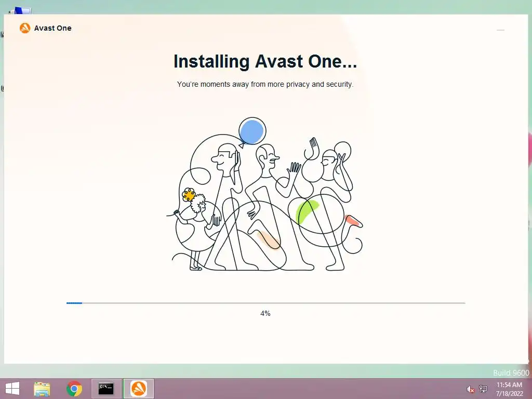The width and height of the screenshot is (532, 399).
Task: Click the muted volume tray icon
Action: tap(470, 389)
